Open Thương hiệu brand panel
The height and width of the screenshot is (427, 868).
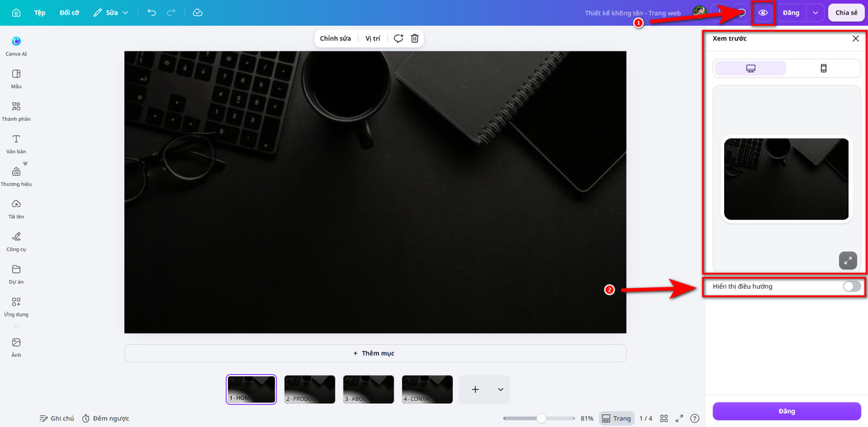(16, 177)
